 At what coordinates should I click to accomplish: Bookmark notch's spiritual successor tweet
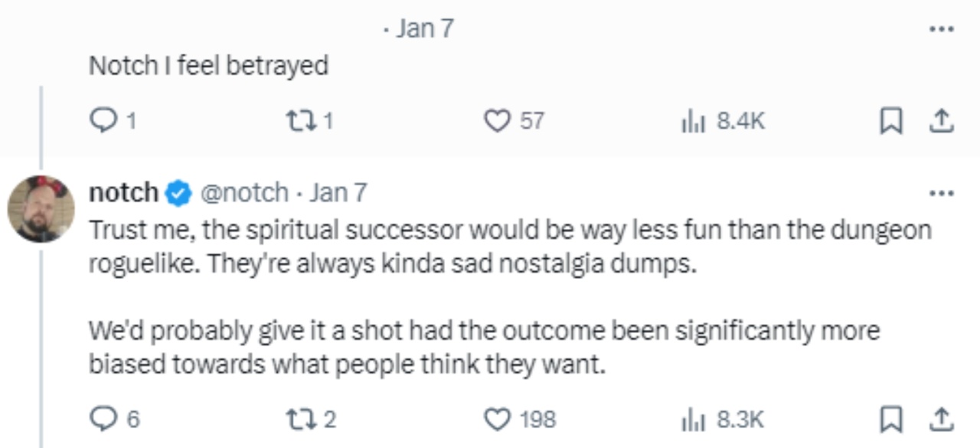click(x=889, y=418)
